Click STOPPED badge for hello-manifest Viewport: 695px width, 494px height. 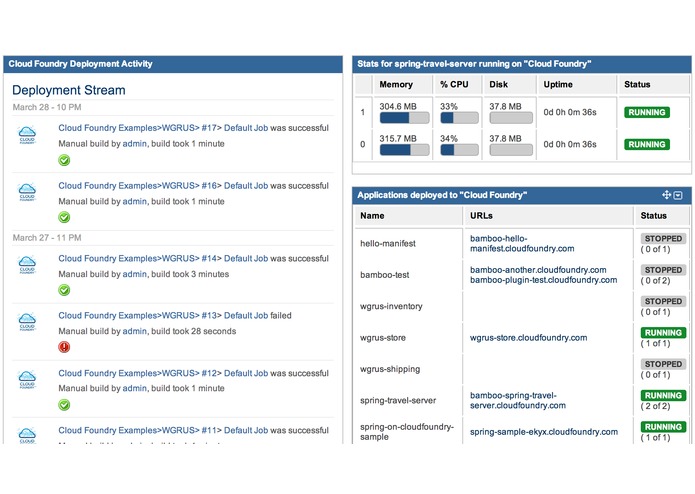pos(663,238)
